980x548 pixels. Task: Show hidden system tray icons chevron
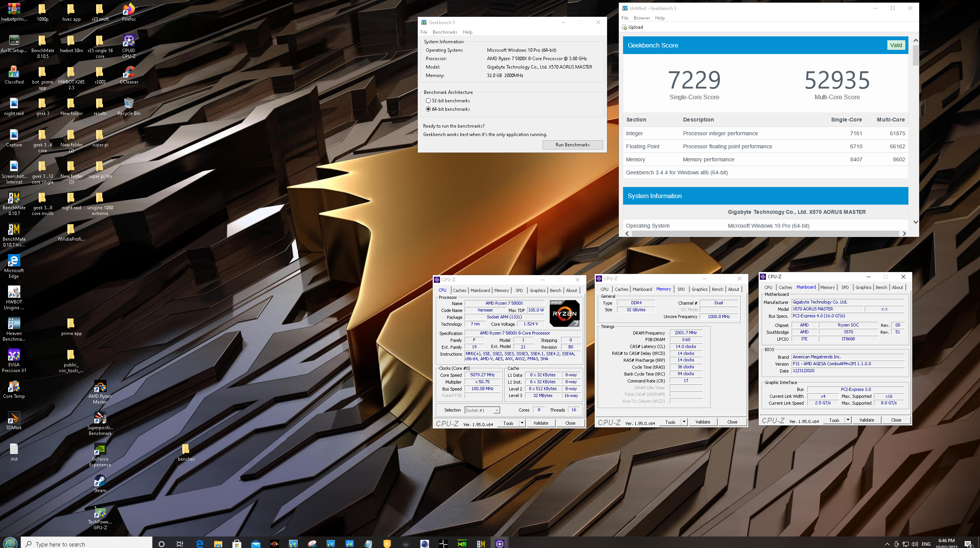pyautogui.click(x=887, y=544)
